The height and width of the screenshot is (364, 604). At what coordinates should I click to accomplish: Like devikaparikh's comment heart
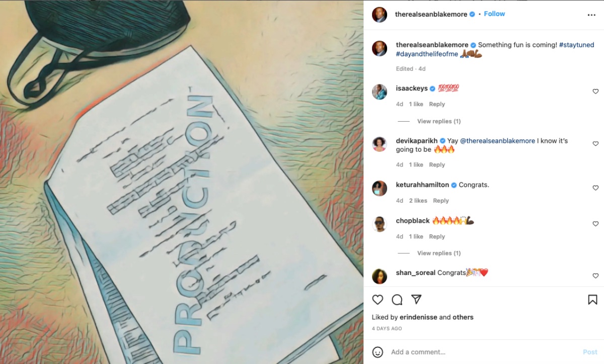(595, 144)
